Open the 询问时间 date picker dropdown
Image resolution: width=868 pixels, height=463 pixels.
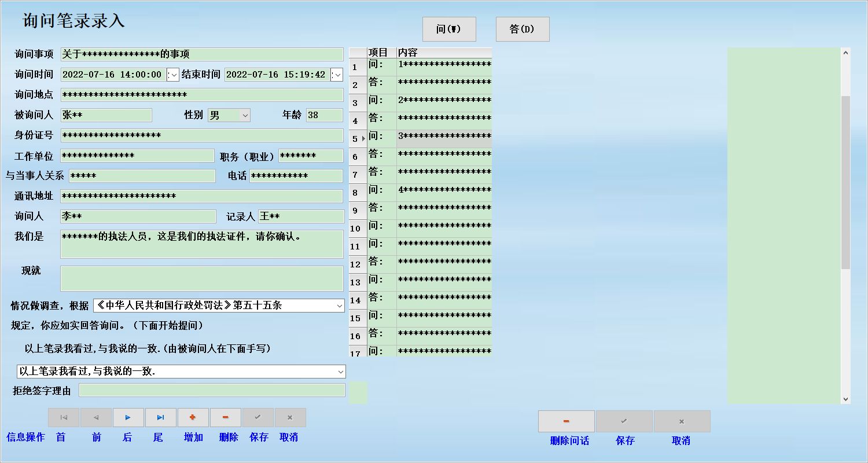tap(173, 75)
